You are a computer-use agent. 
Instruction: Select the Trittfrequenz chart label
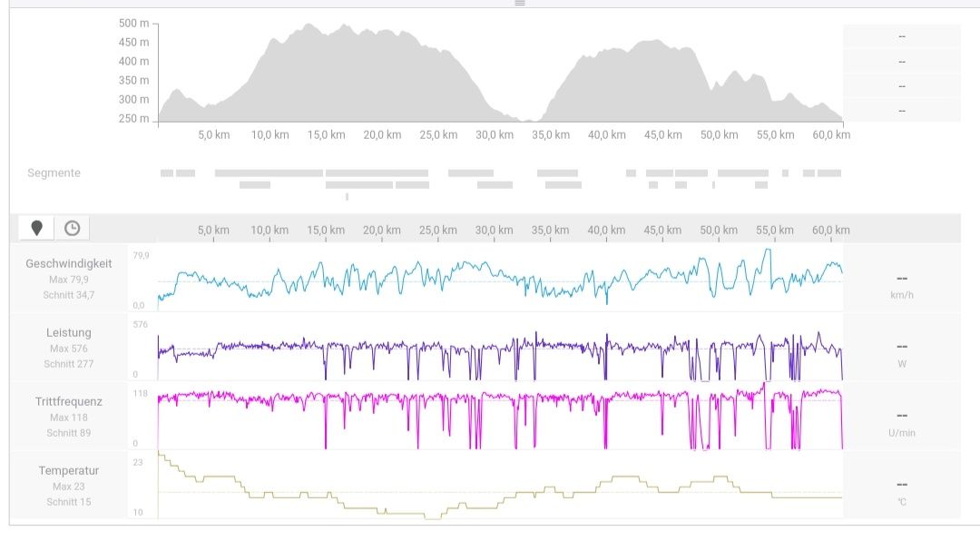tap(69, 401)
